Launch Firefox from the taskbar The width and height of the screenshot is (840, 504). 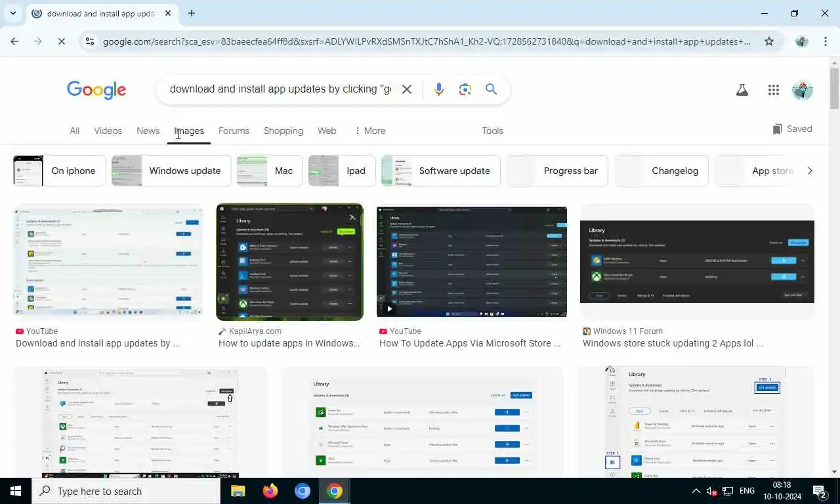click(270, 491)
